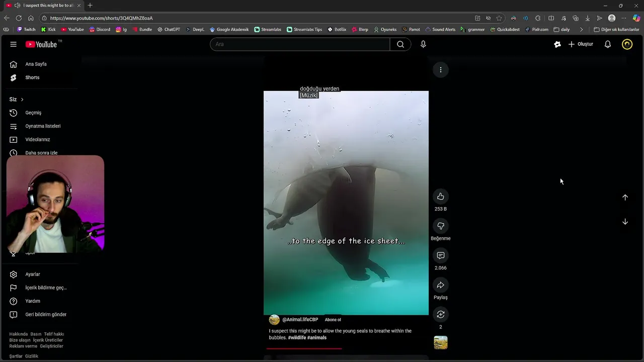Click the Oluştur create button
The image size is (644, 362).
click(581, 44)
